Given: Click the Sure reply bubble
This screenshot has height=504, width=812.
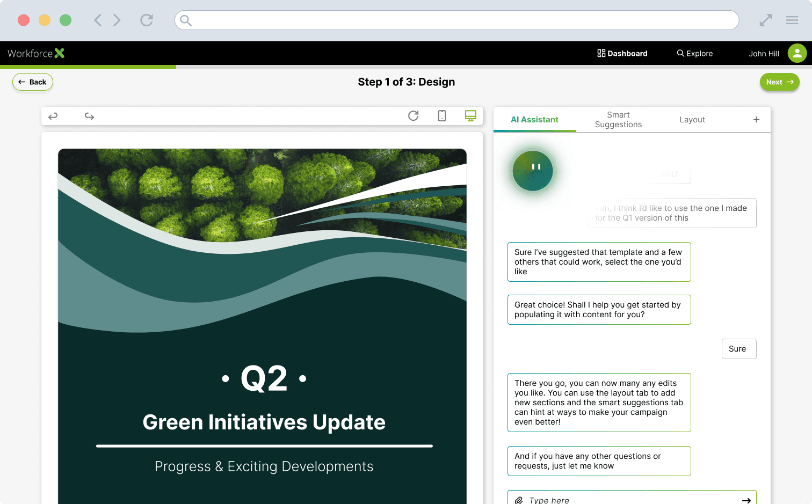Looking at the screenshot, I should tap(739, 349).
